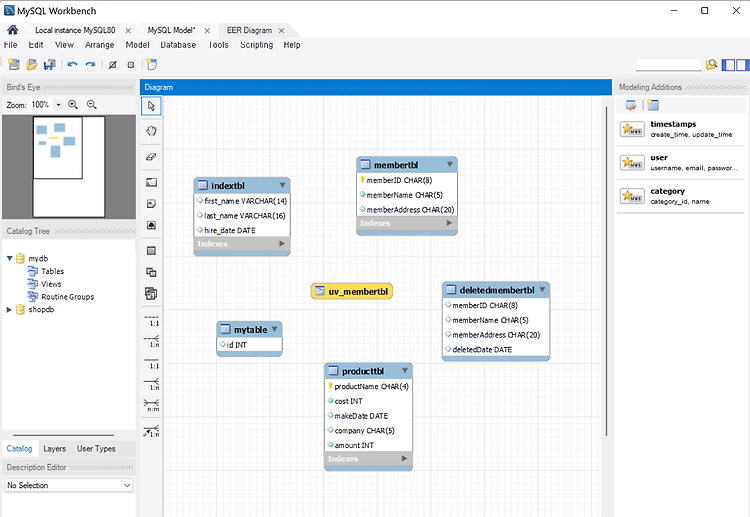
Task: Select the new layer tool
Action: point(151,182)
